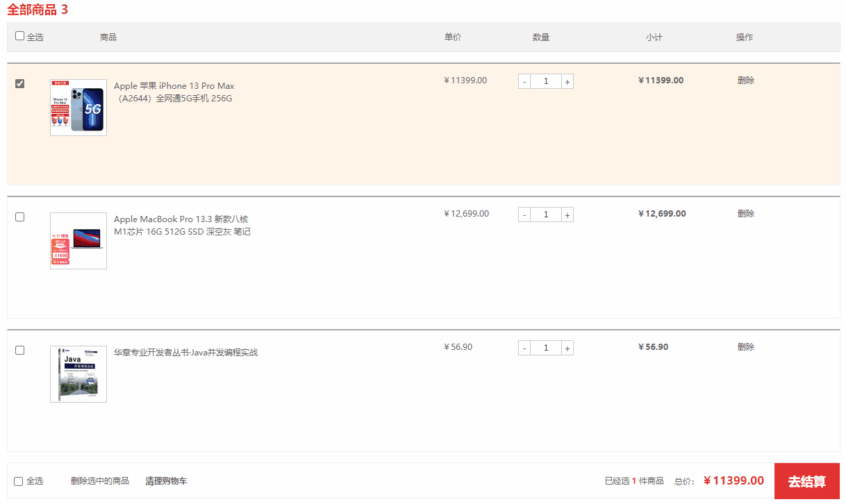
Task: Open the 华章专业开发者丛书·Java并发编程实战 title
Action: [x=185, y=352]
